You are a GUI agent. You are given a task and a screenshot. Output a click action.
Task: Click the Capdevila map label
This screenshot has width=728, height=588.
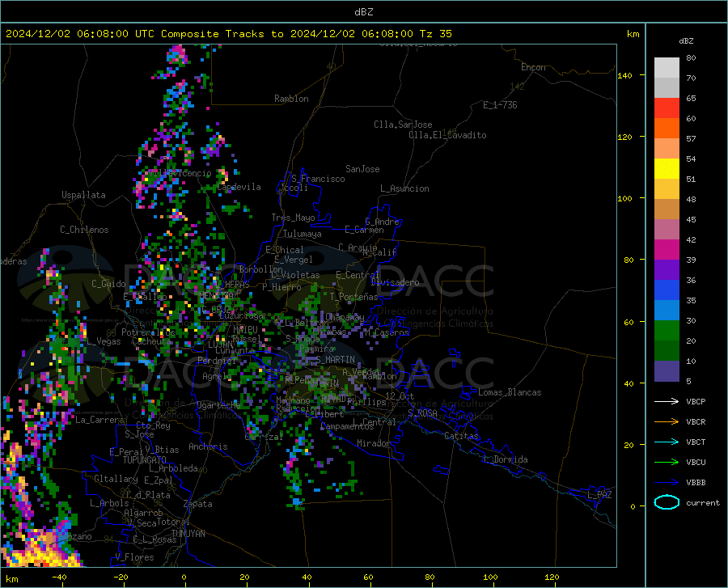click(239, 187)
